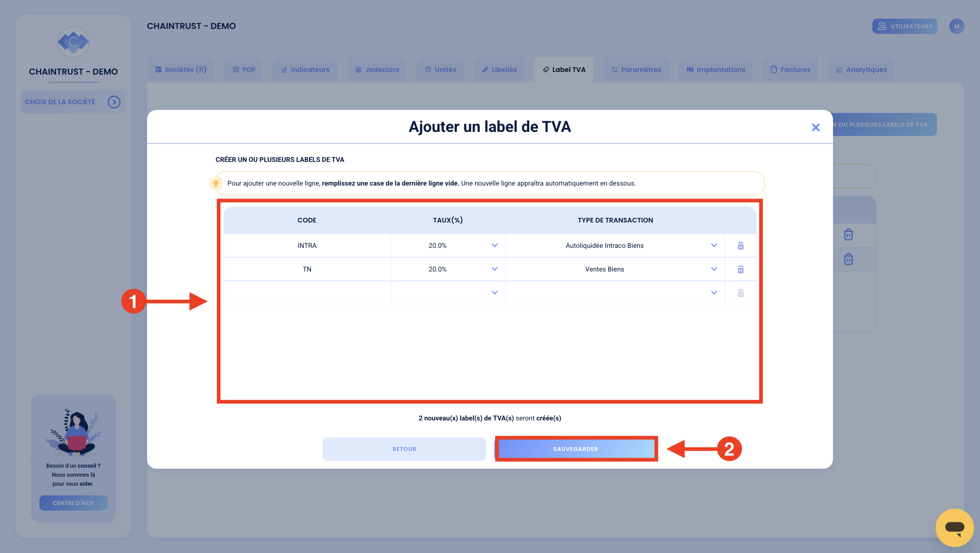Open the Indicateurs tab
The image size is (980, 553).
click(305, 70)
